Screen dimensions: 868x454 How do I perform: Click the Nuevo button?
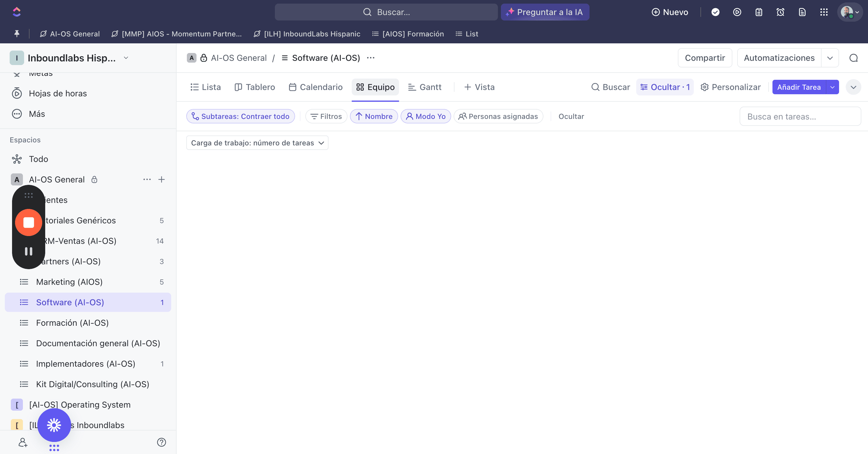tap(670, 12)
